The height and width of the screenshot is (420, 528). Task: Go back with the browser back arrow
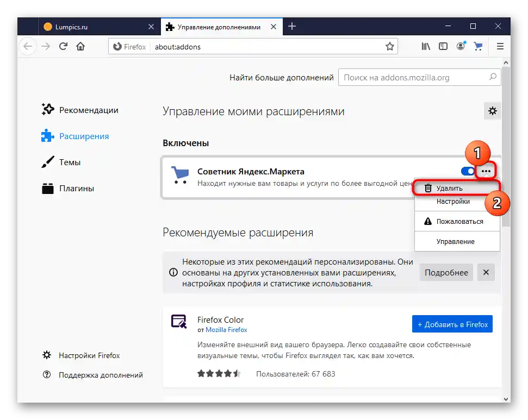point(28,46)
